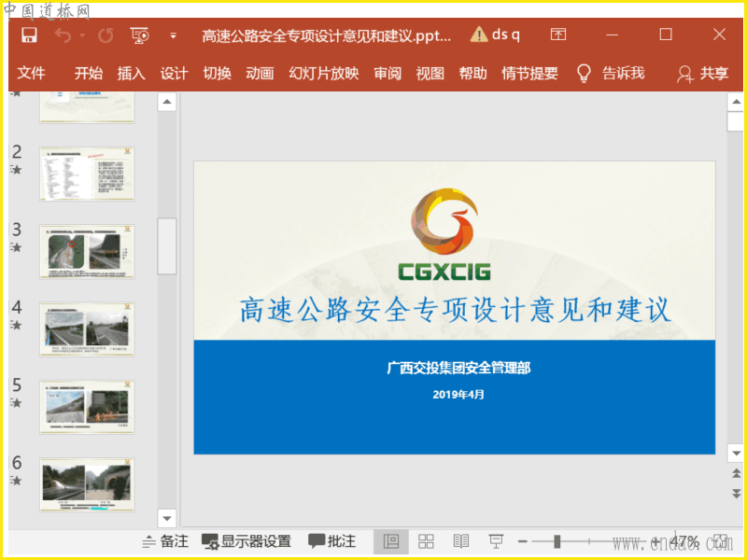Image resolution: width=747 pixels, height=560 pixels.
Task: Start slideshow from beginning icon
Action: click(x=139, y=35)
